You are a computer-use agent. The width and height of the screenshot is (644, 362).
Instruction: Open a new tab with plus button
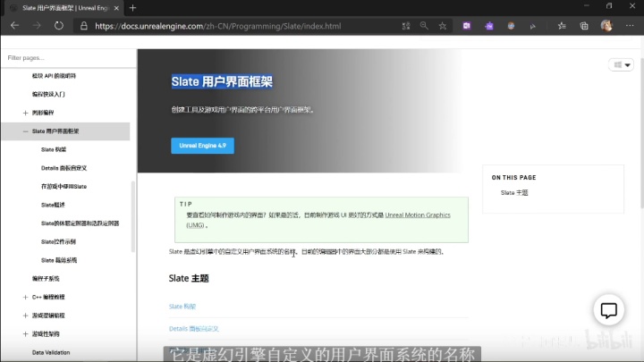132,8
